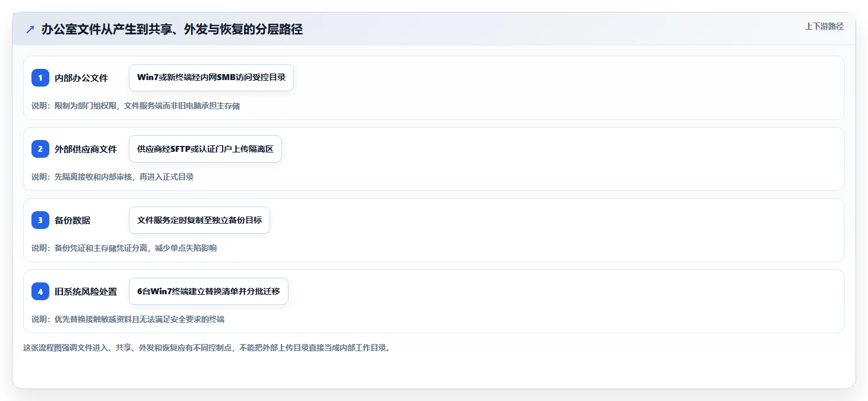The height and width of the screenshot is (401, 868).
Task: Click step number badge 3
Action: (40, 220)
